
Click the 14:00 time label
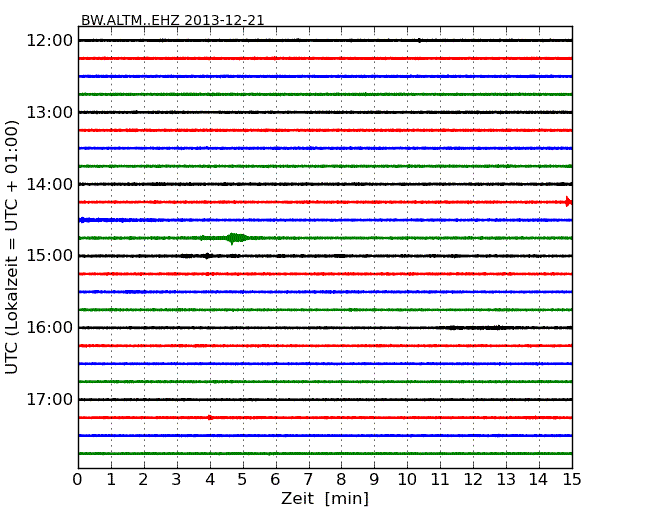50,184
